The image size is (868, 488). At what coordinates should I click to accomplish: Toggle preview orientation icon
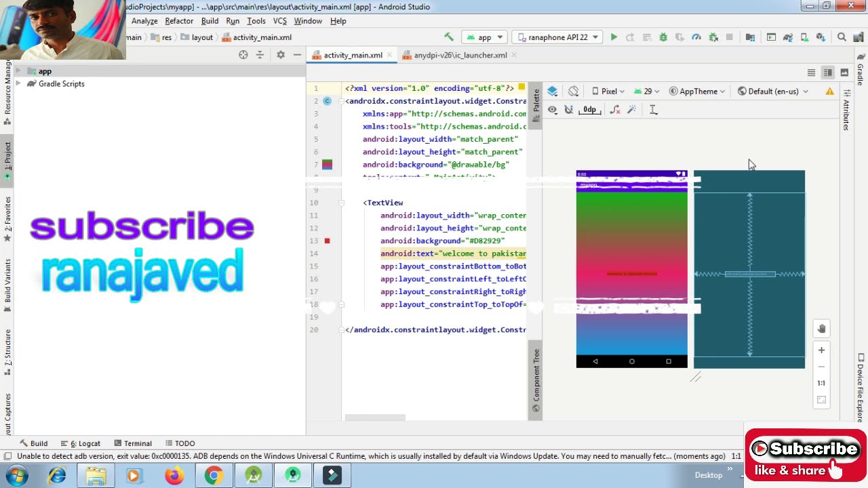[x=574, y=91]
